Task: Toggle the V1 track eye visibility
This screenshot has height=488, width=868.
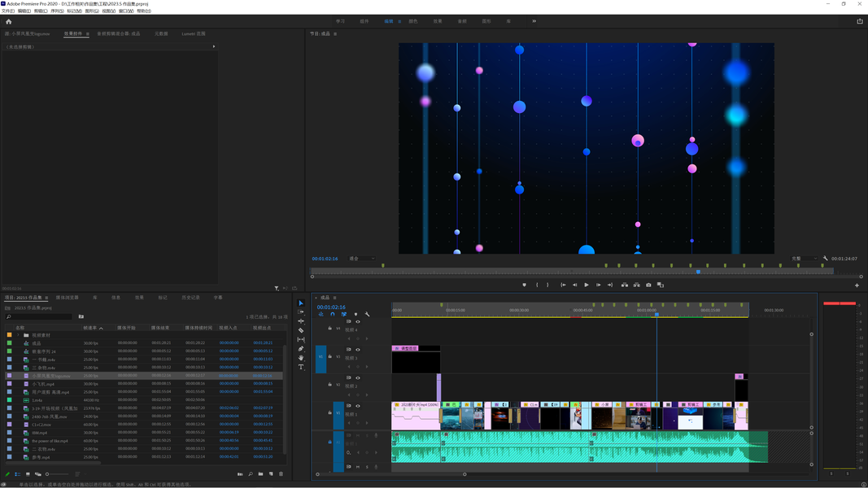Action: pos(358,406)
